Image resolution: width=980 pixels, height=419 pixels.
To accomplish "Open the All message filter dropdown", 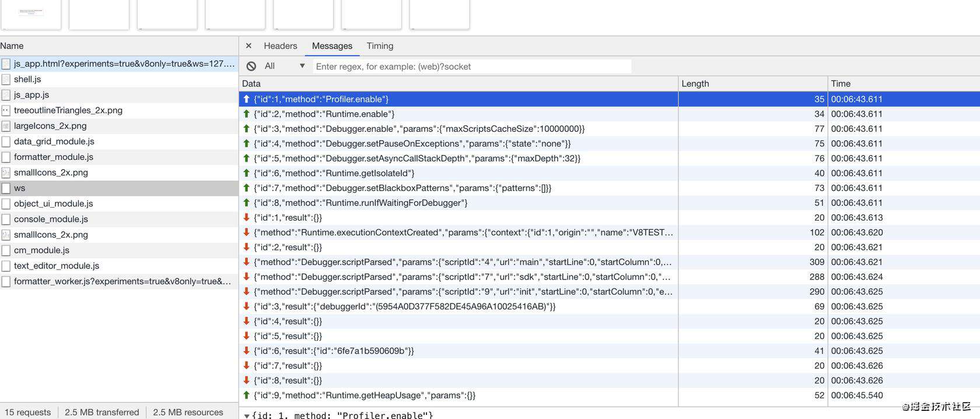I will (x=285, y=66).
